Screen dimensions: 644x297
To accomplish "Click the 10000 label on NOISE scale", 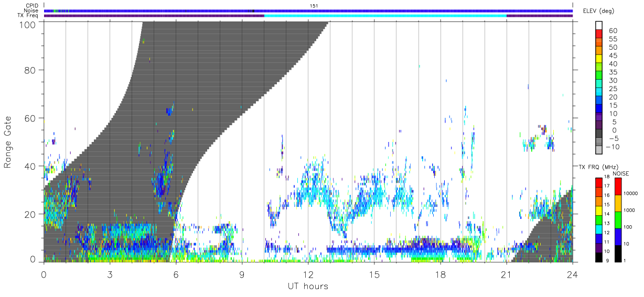I will click(x=631, y=194).
